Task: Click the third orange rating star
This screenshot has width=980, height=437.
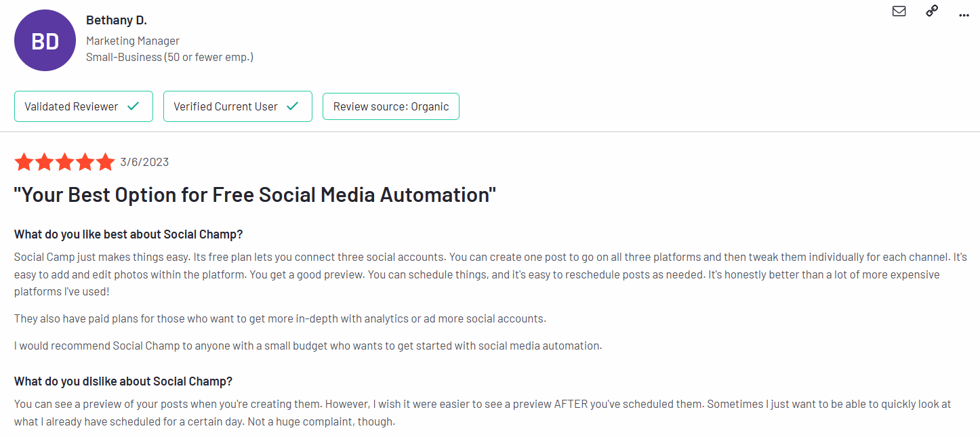Action: click(x=64, y=162)
